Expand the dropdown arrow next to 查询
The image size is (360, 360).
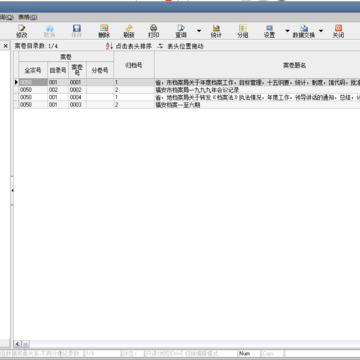(199, 31)
